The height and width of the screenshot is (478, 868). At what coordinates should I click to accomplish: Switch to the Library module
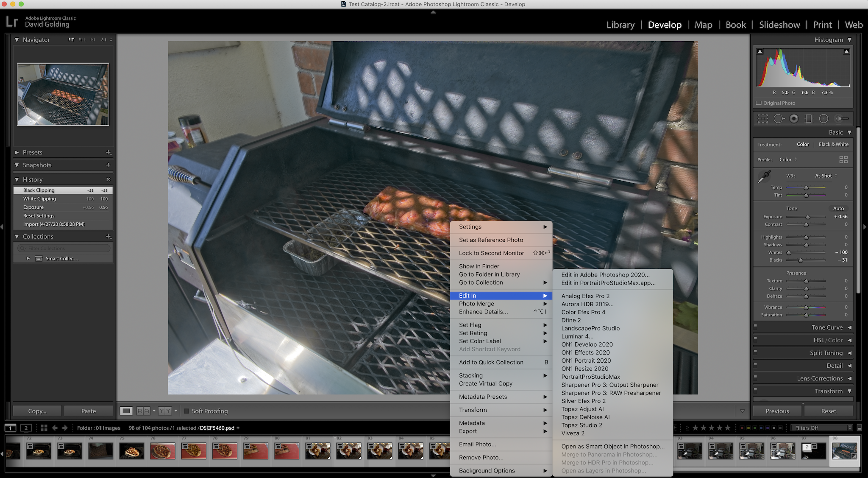click(620, 25)
